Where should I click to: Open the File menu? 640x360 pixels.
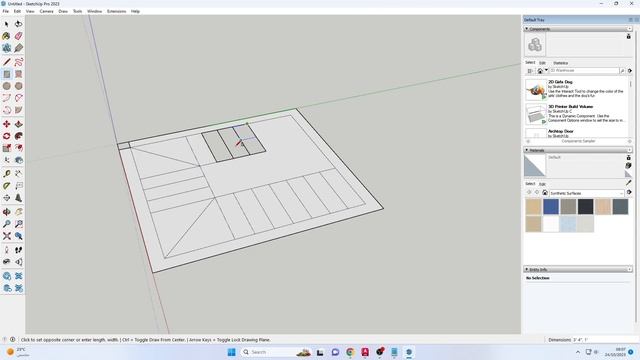[x=5, y=11]
